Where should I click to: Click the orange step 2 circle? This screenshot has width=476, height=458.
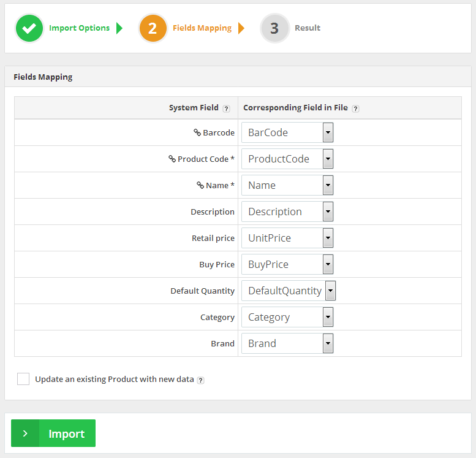pos(153,28)
